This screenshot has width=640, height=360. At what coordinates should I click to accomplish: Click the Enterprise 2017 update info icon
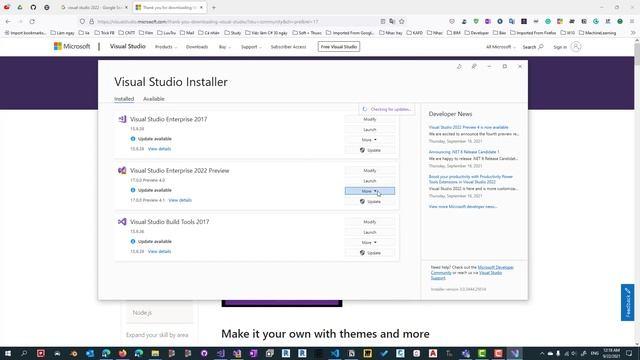click(x=133, y=139)
